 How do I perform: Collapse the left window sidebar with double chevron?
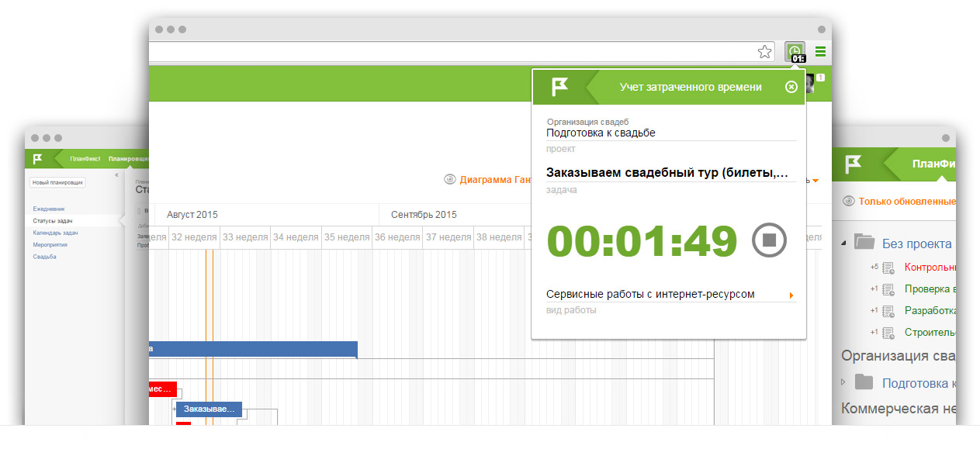tap(116, 175)
